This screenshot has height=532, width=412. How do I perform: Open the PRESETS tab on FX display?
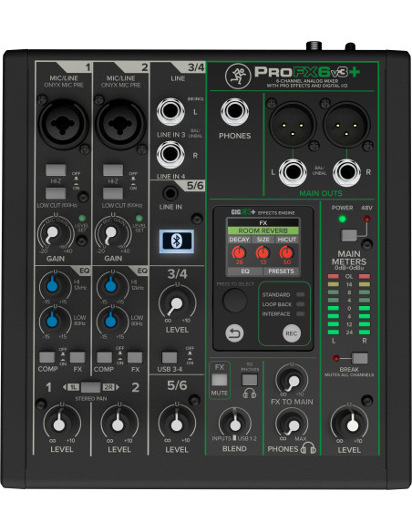click(x=281, y=271)
